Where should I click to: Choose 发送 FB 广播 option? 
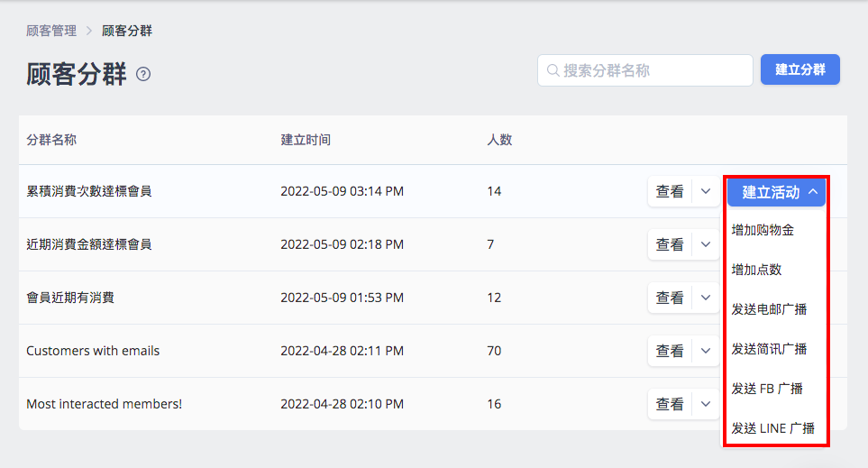767,389
